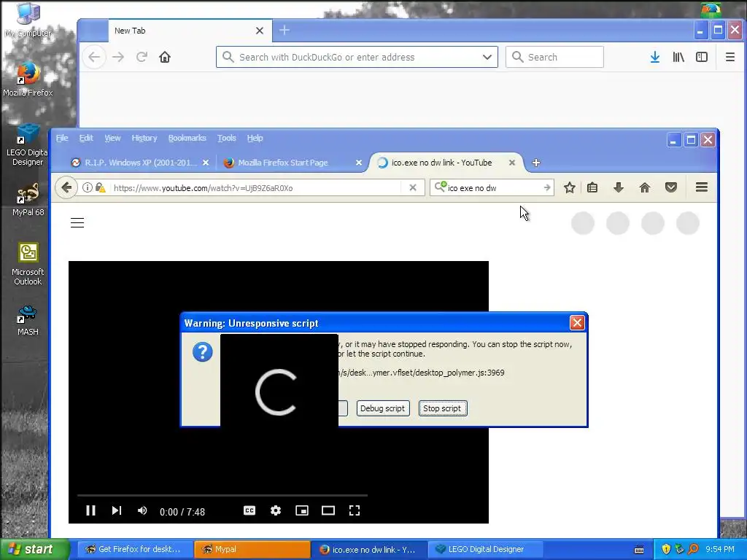
Task: Switch to LEGO Digital Designer taskbar item
Action: coord(485,550)
